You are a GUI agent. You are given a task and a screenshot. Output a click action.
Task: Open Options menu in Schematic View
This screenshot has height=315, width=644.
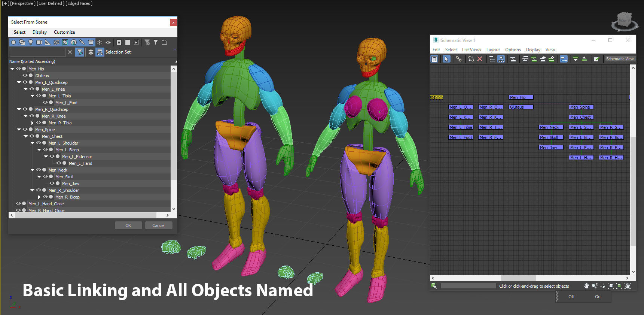coord(513,50)
